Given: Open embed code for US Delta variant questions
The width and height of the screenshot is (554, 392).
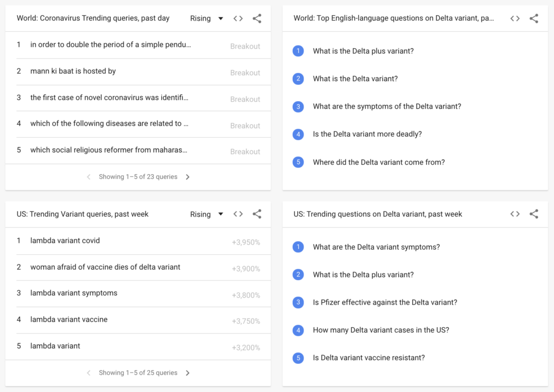Looking at the screenshot, I should point(515,214).
